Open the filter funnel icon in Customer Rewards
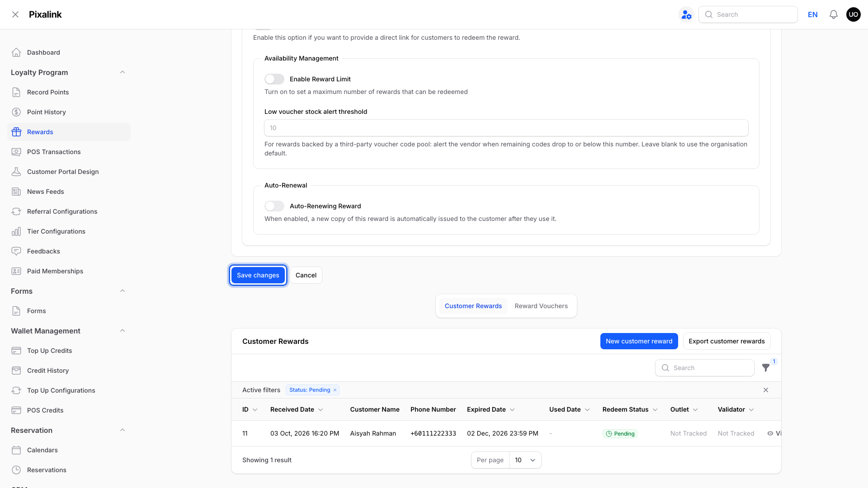The width and height of the screenshot is (868, 488). pyautogui.click(x=766, y=368)
